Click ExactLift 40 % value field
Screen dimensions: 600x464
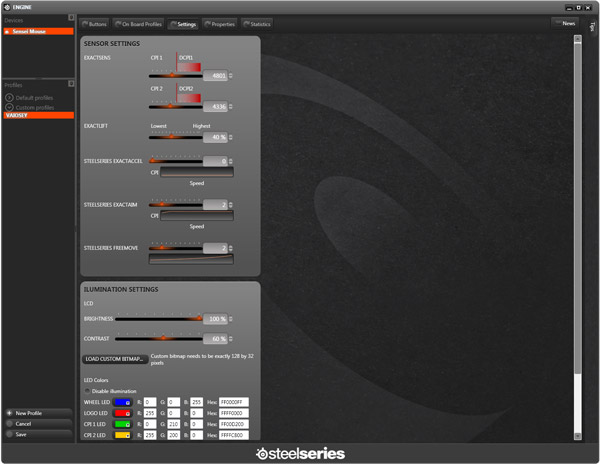click(x=215, y=137)
